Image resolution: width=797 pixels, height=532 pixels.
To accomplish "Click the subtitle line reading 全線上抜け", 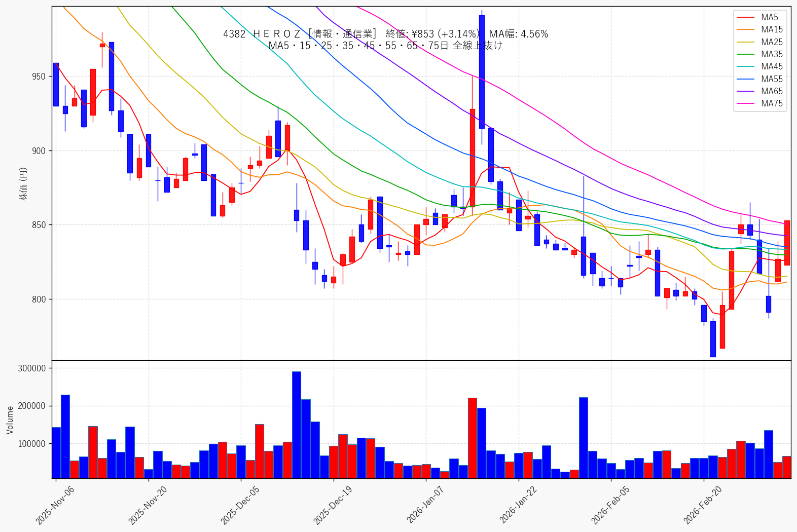I will pyautogui.click(x=385, y=46).
